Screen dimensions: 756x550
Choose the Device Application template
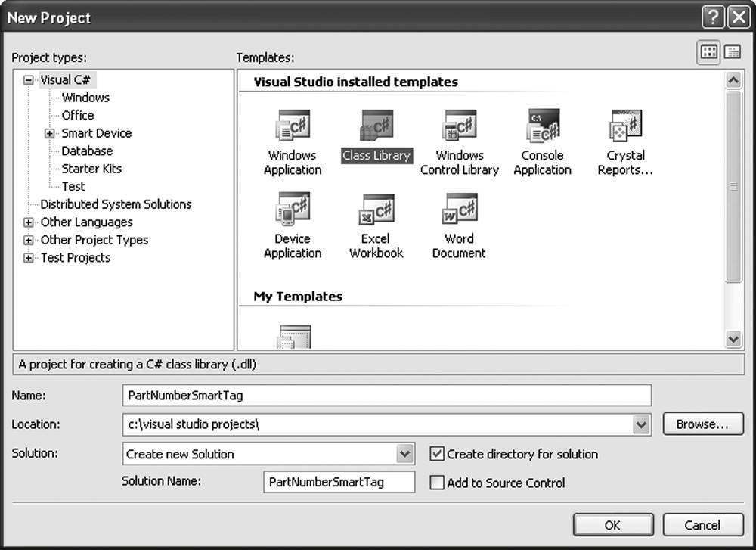pyautogui.click(x=293, y=208)
